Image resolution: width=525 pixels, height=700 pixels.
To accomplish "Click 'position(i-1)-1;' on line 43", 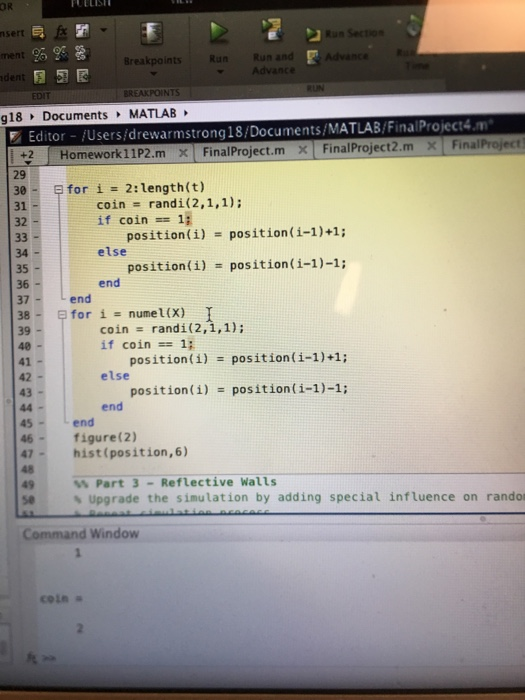I will tap(290, 389).
